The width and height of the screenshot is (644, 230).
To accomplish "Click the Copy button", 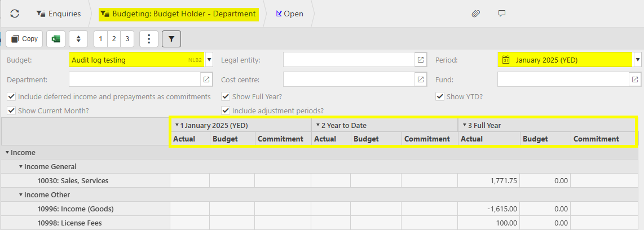I will point(24,39).
